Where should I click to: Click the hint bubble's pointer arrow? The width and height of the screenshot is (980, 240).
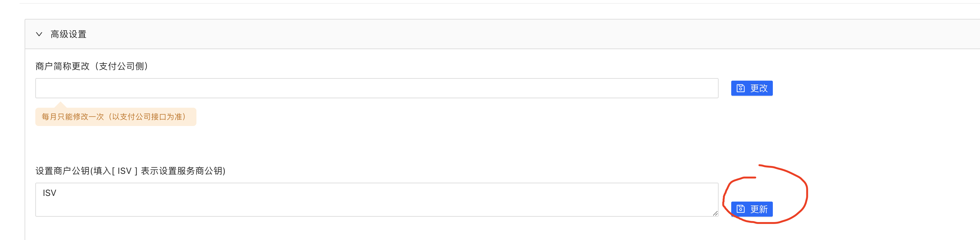(x=60, y=105)
